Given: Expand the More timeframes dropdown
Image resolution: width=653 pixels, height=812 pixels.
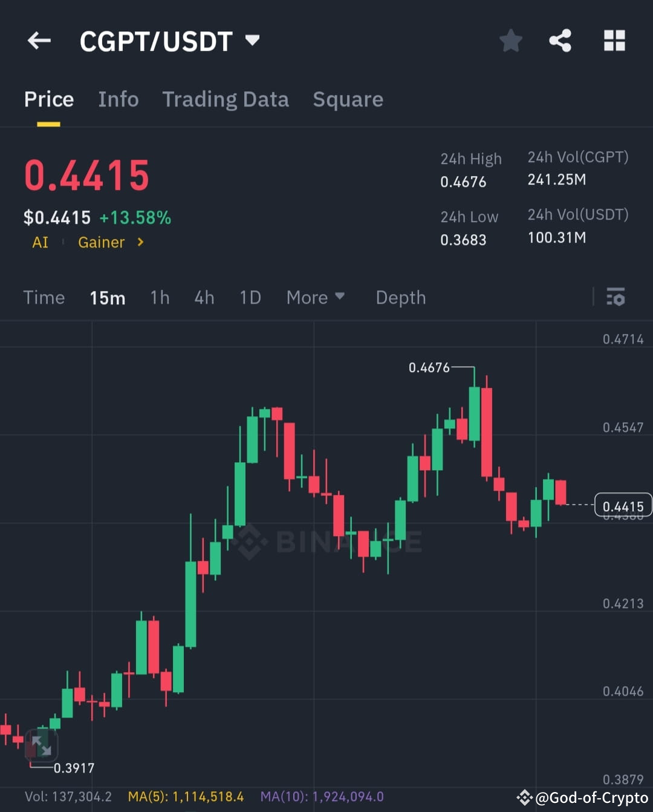Looking at the screenshot, I should (x=315, y=297).
